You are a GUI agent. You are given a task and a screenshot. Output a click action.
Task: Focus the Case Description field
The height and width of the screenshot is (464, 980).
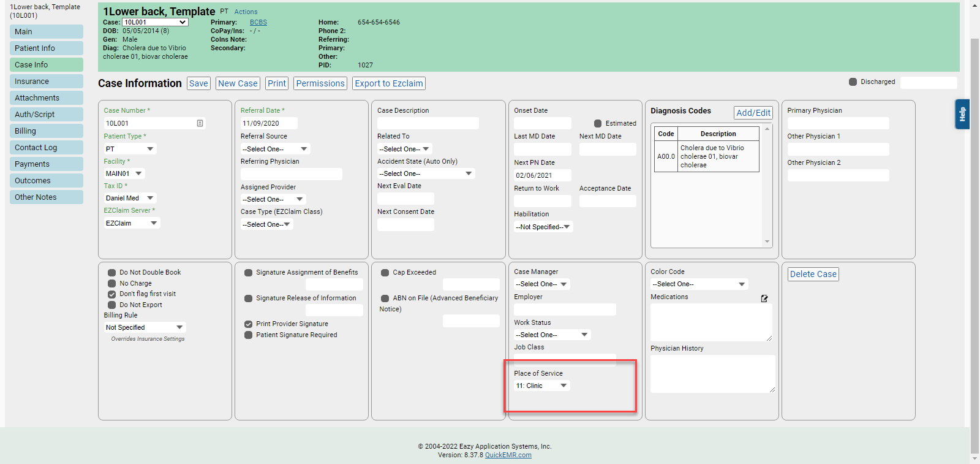tap(428, 123)
